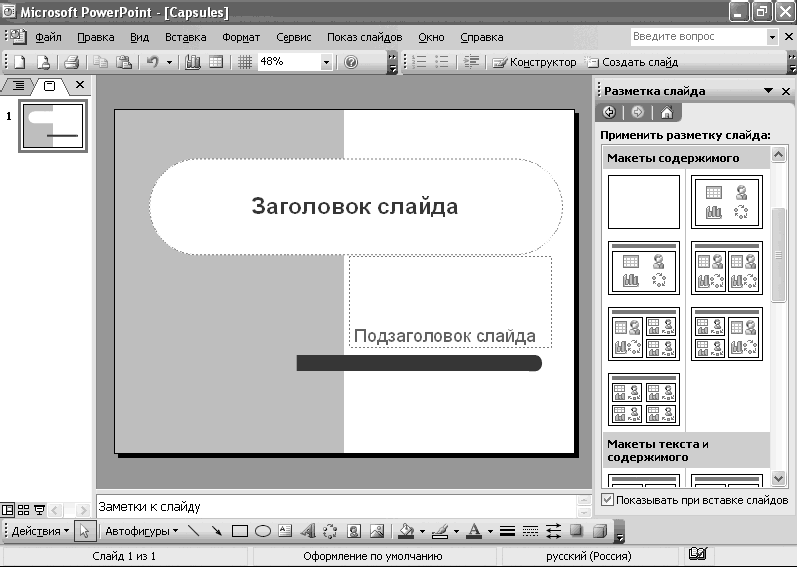The image size is (797, 567).
Task: Open the Формат menu
Action: click(241, 37)
